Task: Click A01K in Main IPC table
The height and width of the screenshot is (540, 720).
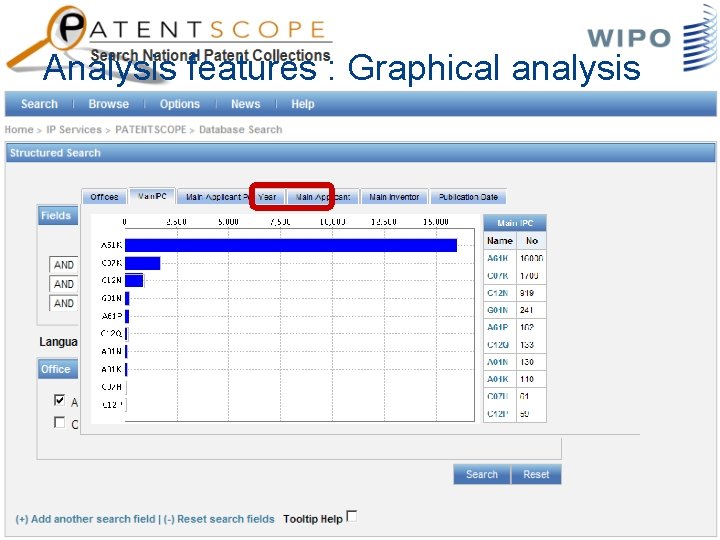Action: [x=498, y=379]
